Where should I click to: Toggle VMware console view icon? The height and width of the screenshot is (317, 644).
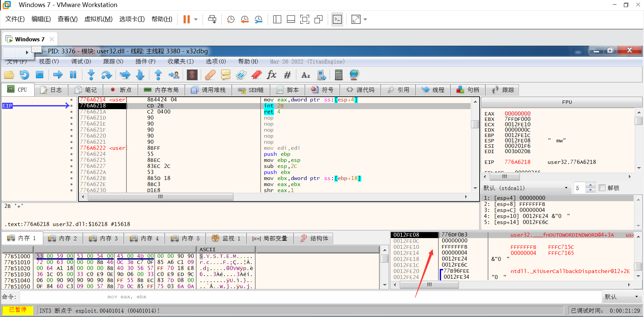pos(337,19)
